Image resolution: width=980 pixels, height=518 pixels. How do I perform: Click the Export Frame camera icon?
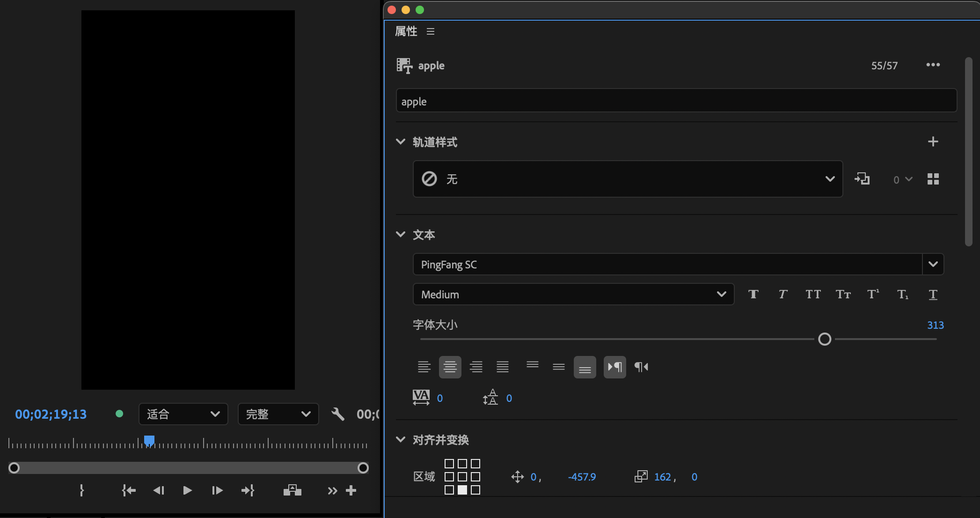pos(292,490)
